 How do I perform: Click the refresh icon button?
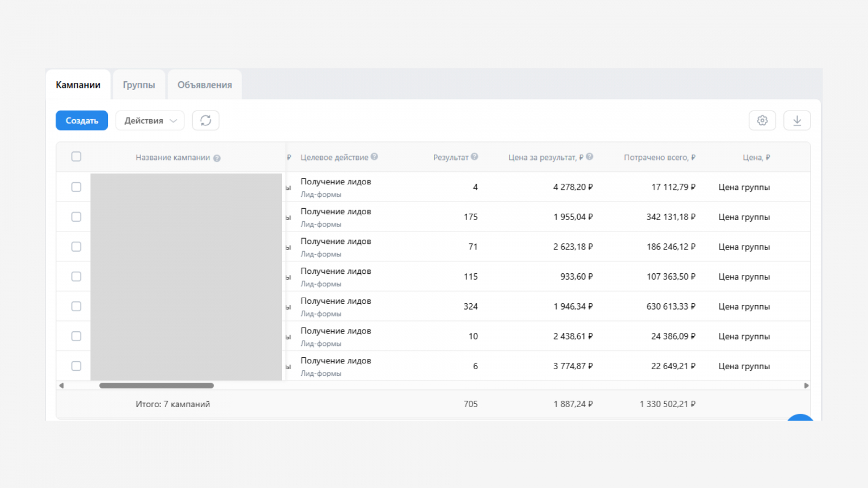tap(206, 120)
